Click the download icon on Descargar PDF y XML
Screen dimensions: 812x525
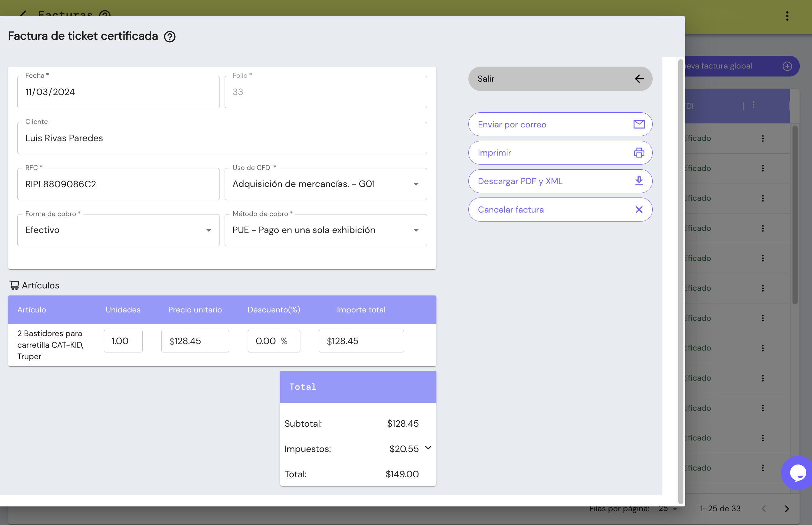[x=639, y=181]
